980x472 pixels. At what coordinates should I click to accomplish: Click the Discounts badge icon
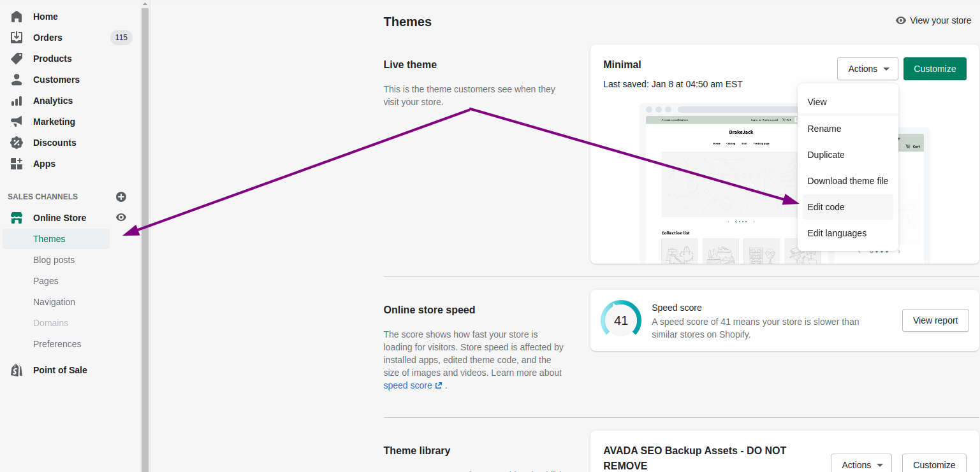pos(17,143)
